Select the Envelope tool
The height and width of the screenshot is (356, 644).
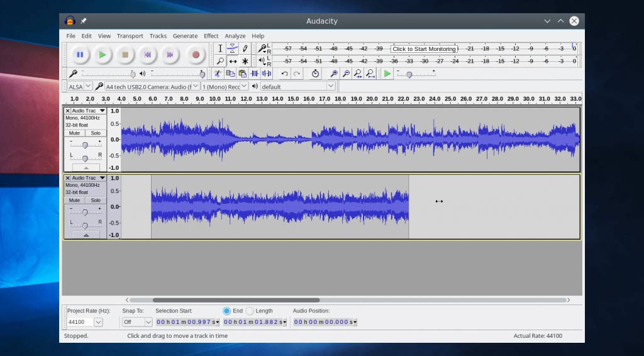tap(233, 48)
